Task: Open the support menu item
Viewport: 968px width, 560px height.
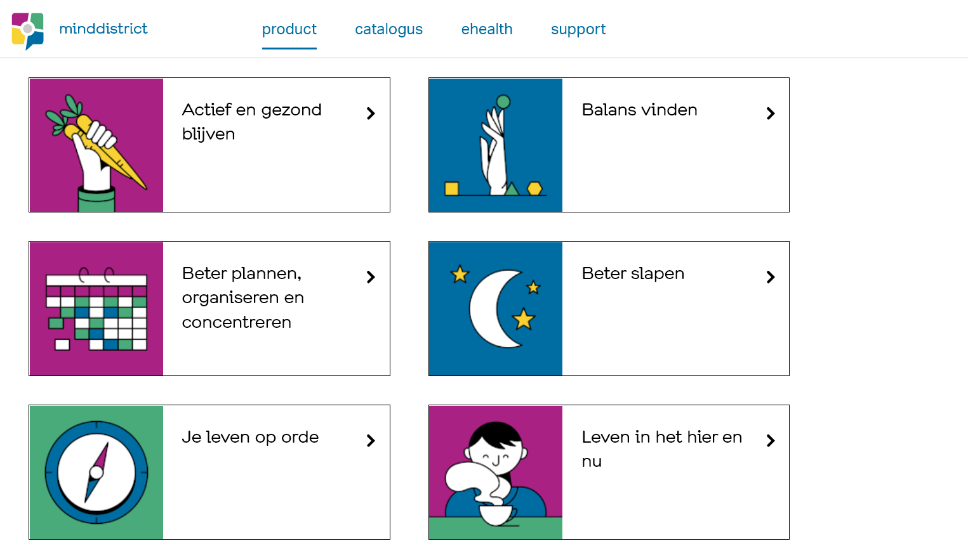Action: (x=578, y=29)
